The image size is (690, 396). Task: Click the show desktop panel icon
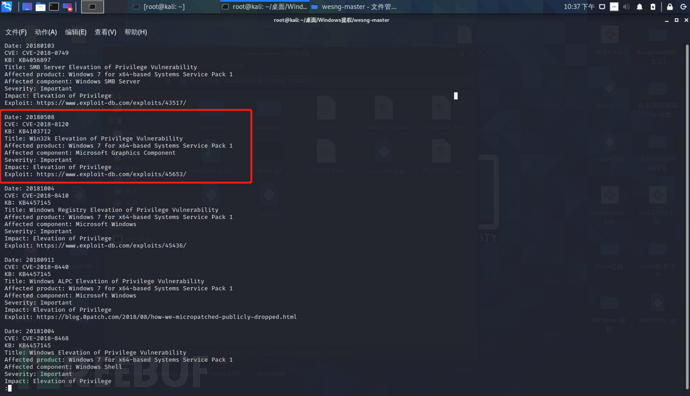point(27,7)
